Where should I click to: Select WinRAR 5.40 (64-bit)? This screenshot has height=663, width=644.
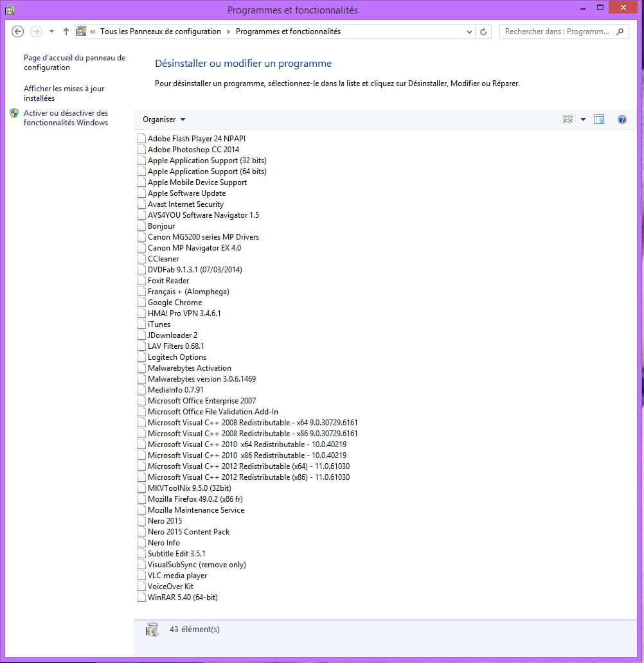[183, 597]
